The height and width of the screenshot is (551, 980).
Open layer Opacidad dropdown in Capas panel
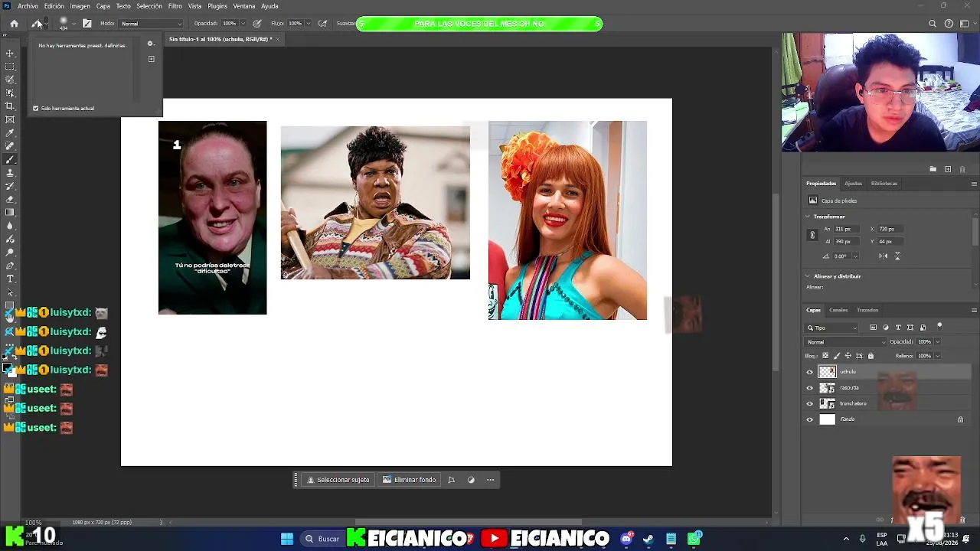pos(937,342)
